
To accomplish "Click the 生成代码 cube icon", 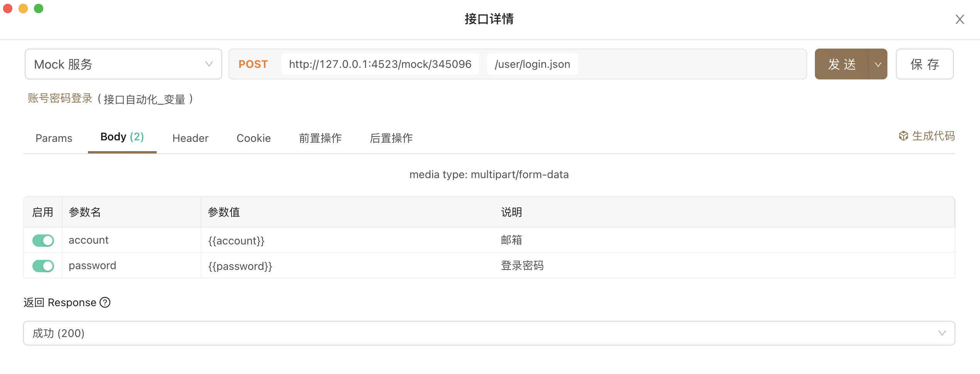I will coord(903,136).
